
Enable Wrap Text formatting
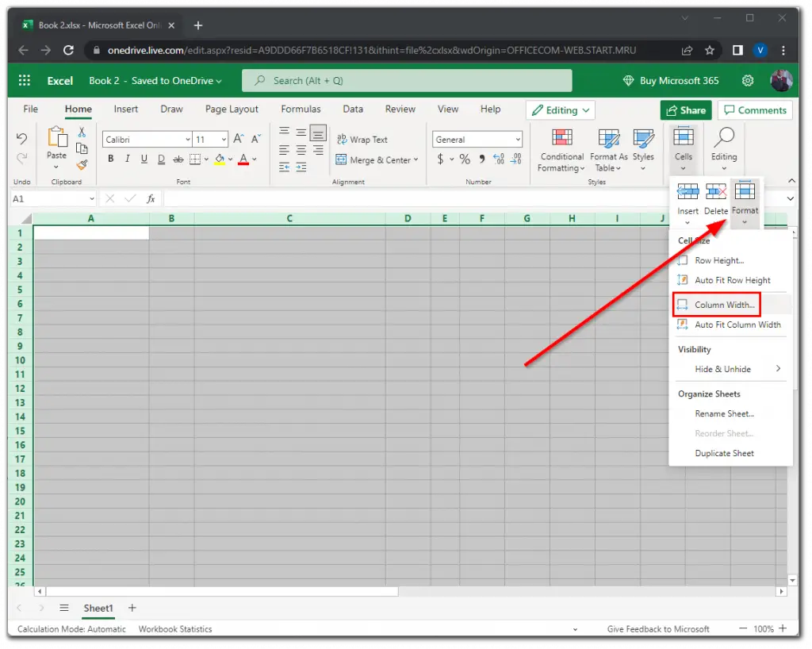coord(362,139)
